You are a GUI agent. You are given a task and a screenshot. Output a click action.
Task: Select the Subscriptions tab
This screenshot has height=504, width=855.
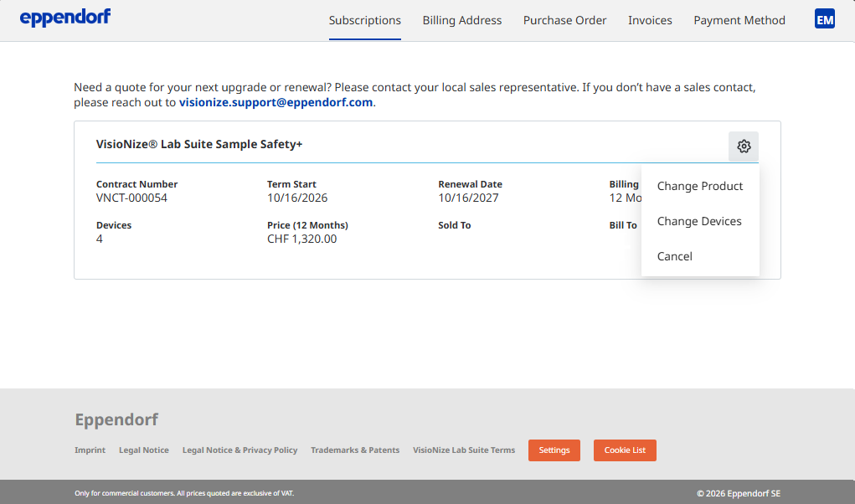click(365, 20)
